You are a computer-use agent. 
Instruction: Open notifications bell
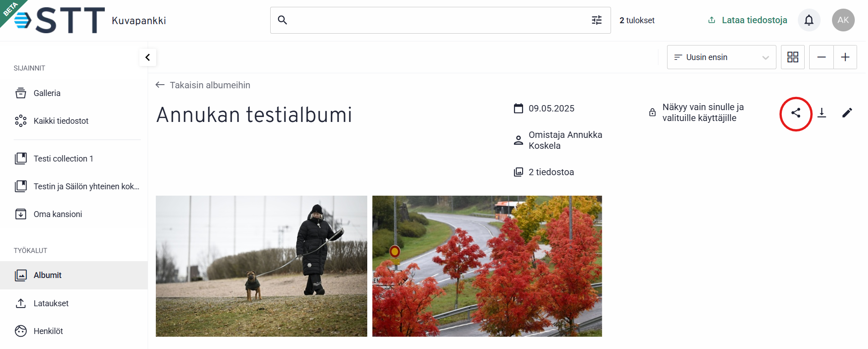click(x=809, y=20)
